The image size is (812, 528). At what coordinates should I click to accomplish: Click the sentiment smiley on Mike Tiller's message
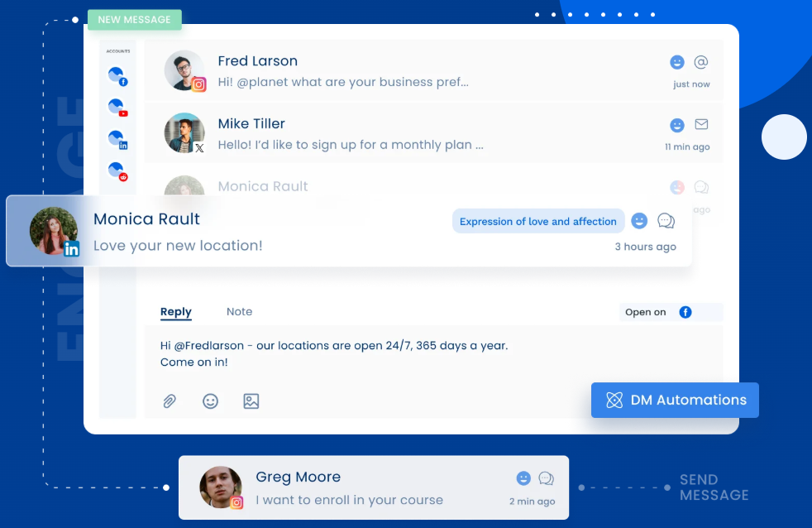click(677, 125)
